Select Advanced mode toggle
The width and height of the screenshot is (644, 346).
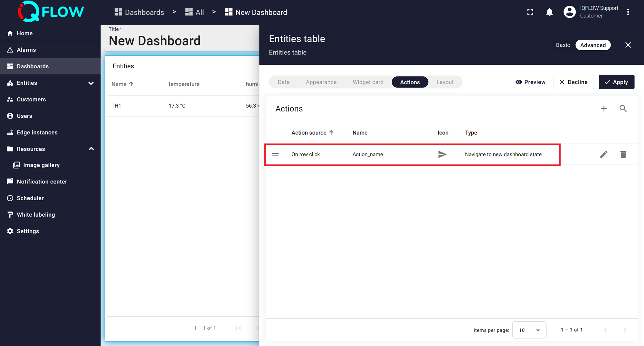593,45
